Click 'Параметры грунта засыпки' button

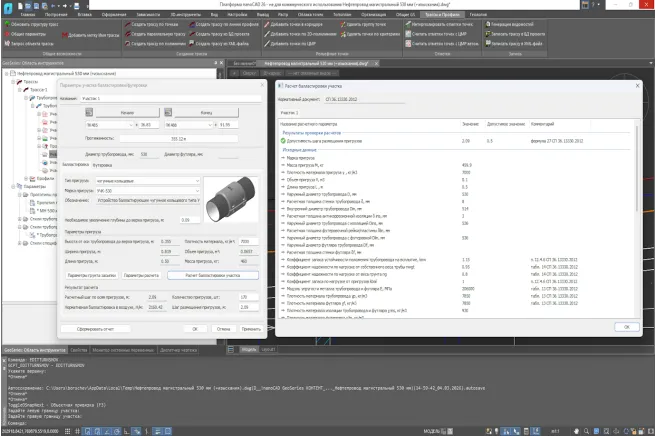(x=92, y=274)
